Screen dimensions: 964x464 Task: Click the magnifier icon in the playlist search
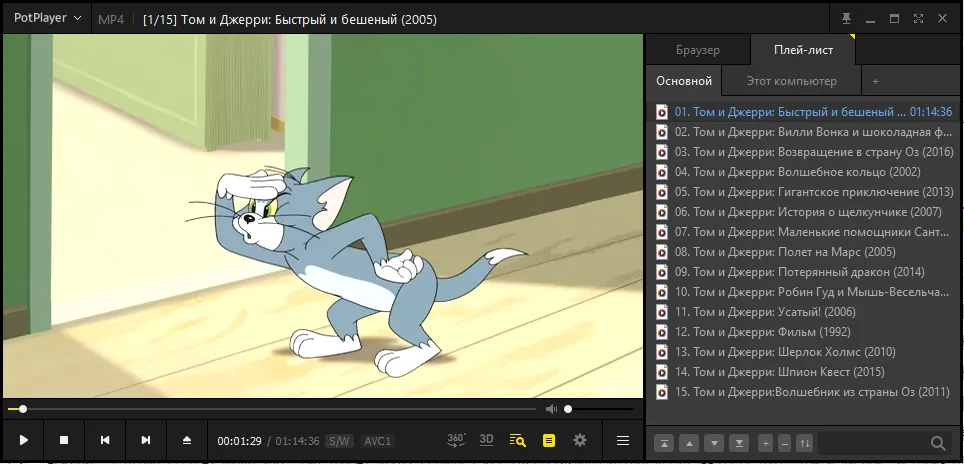coord(938,442)
